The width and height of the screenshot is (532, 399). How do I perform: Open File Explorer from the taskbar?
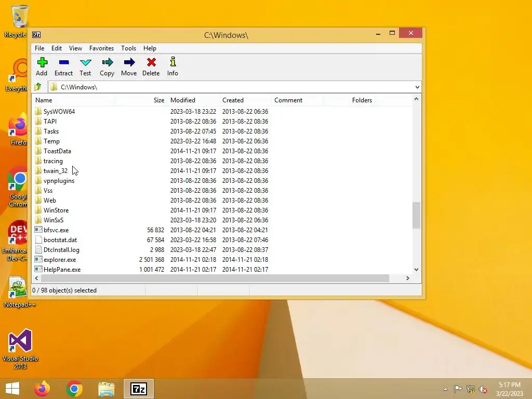click(106, 389)
